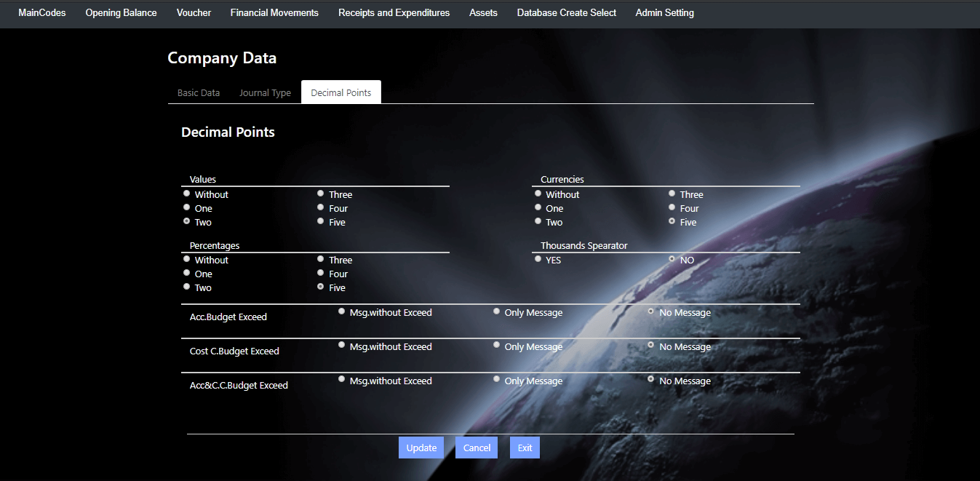The height and width of the screenshot is (481, 980).
Task: Select Four under Percentages
Action: tap(321, 273)
